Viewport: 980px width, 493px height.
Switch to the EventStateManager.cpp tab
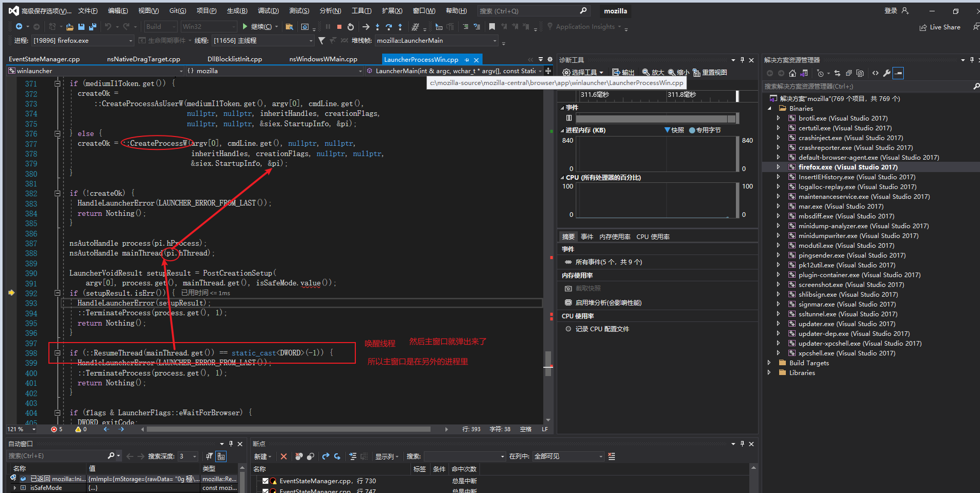(x=44, y=59)
